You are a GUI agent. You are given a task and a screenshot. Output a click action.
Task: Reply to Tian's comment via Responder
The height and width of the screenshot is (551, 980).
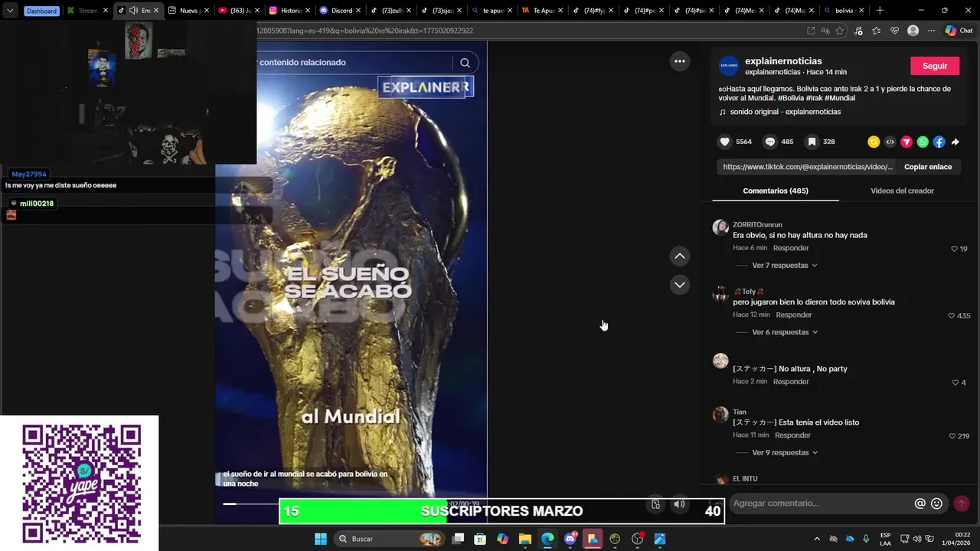click(792, 435)
